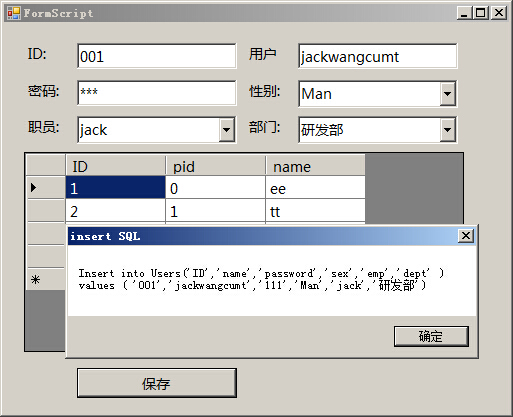Click the grid's top-left select-all header

coord(46,165)
